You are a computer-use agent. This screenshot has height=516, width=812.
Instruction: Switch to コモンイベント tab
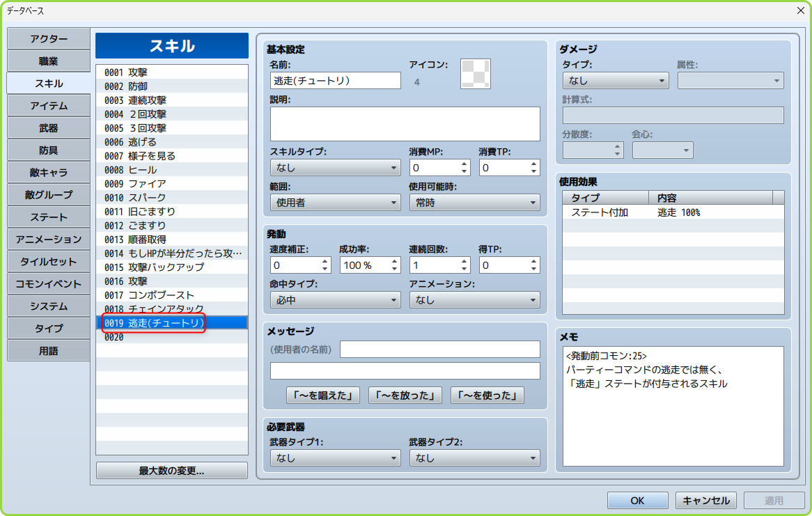tap(49, 284)
